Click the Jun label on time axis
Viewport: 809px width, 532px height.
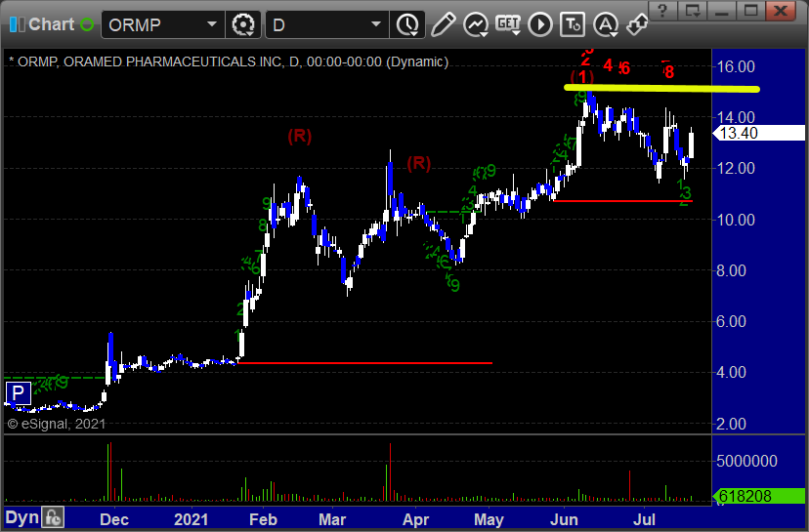click(x=564, y=519)
